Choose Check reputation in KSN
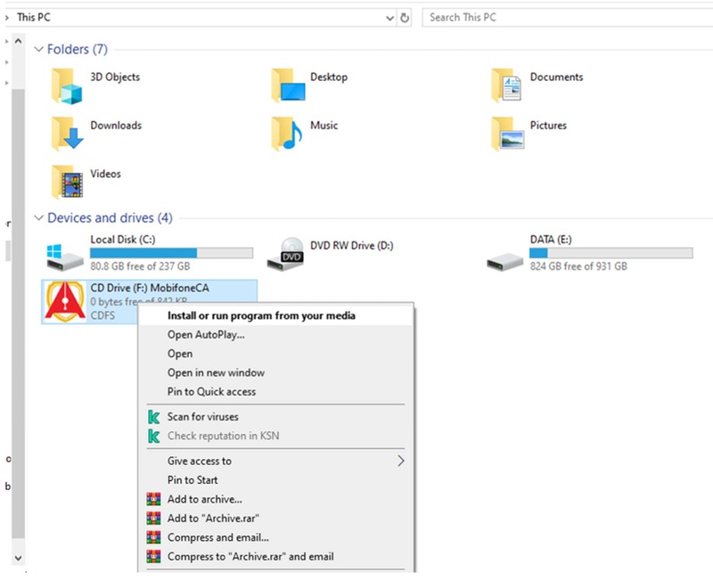 (x=276, y=436)
